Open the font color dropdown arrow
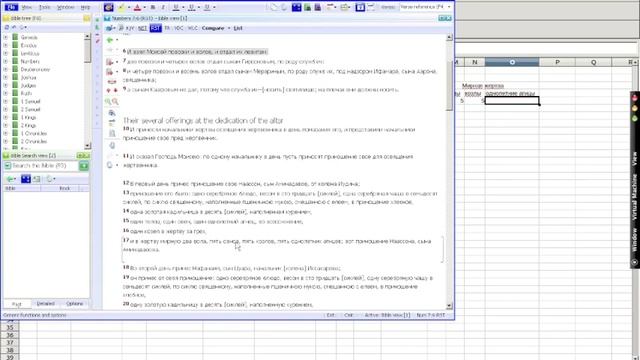The width and height of the screenshot is (640, 360). tap(144, 7)
